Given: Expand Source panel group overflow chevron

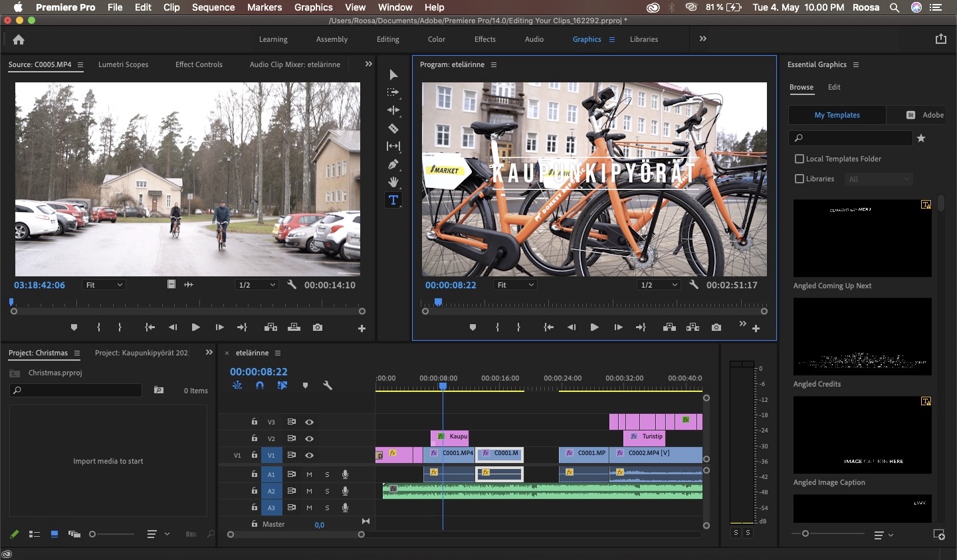Looking at the screenshot, I should point(369,64).
